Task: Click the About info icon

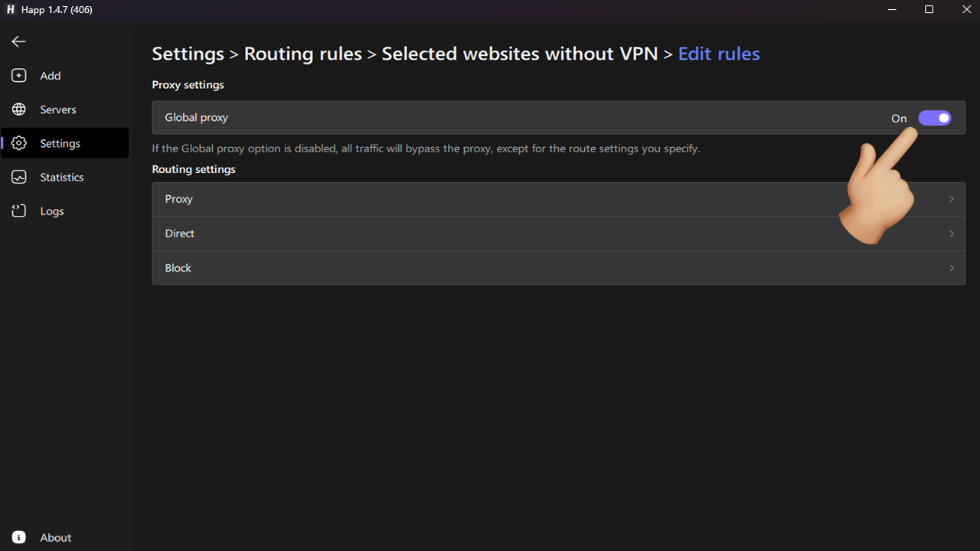Action: pyautogui.click(x=18, y=536)
